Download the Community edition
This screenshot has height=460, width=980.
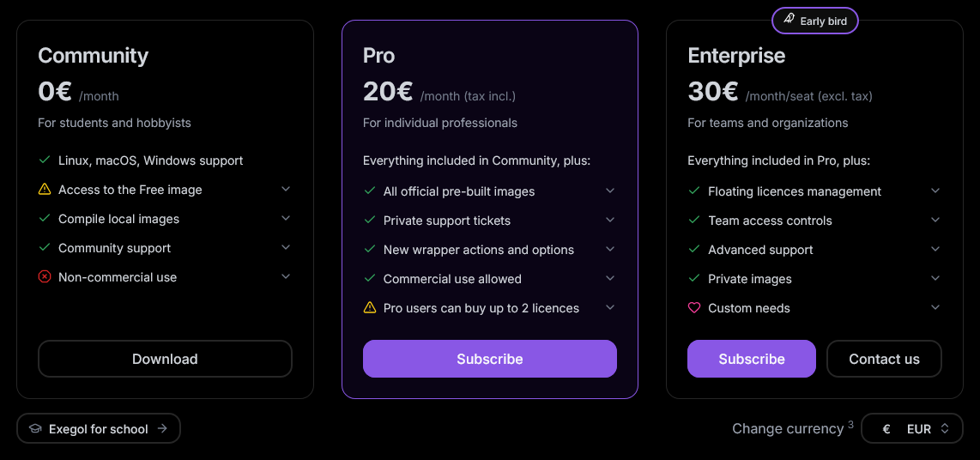[x=165, y=359]
